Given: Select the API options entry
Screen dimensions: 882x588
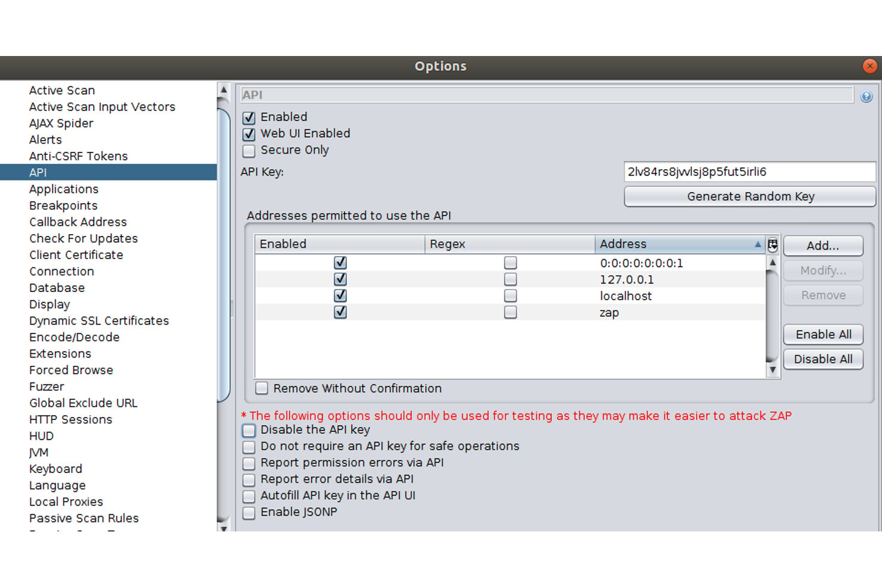Looking at the screenshot, I should click(x=108, y=173).
